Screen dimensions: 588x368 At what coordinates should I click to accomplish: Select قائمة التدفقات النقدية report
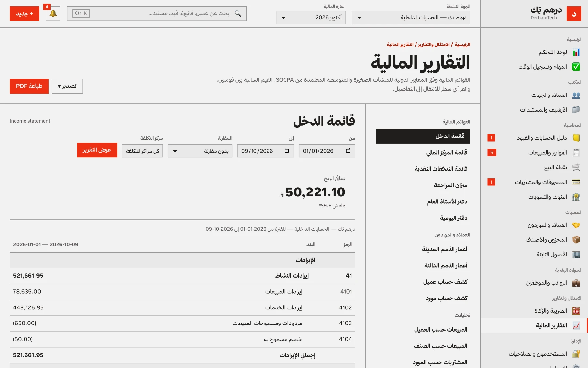click(x=423, y=169)
